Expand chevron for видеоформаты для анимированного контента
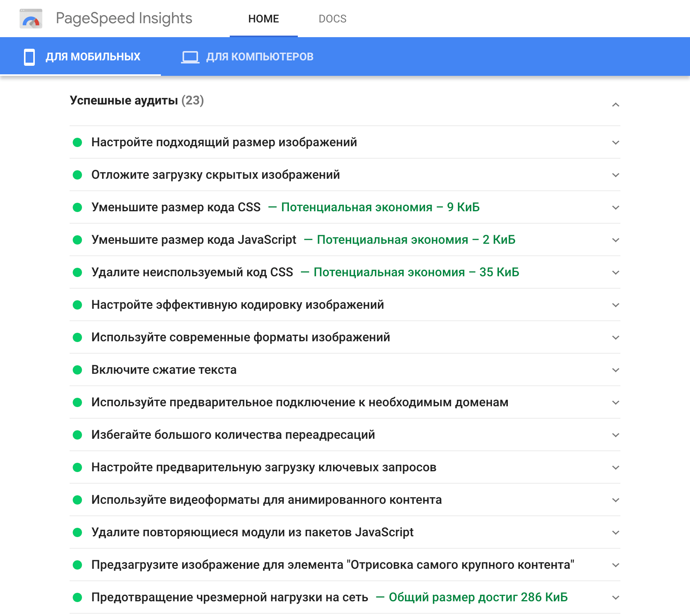The image size is (690, 616). (x=616, y=500)
